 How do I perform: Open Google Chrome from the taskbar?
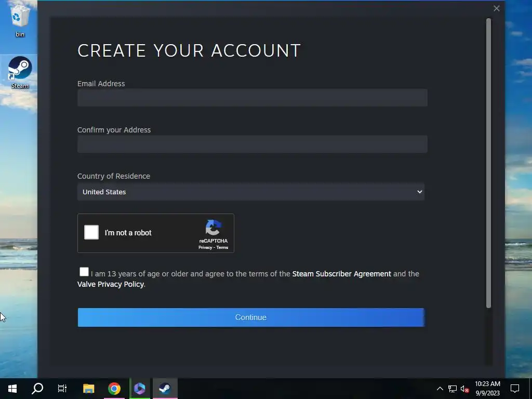114,389
